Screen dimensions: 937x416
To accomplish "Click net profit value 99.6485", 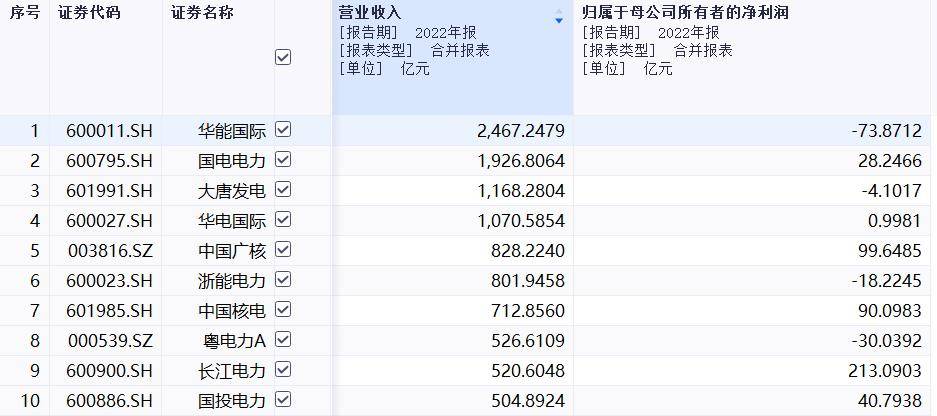I will point(890,250).
